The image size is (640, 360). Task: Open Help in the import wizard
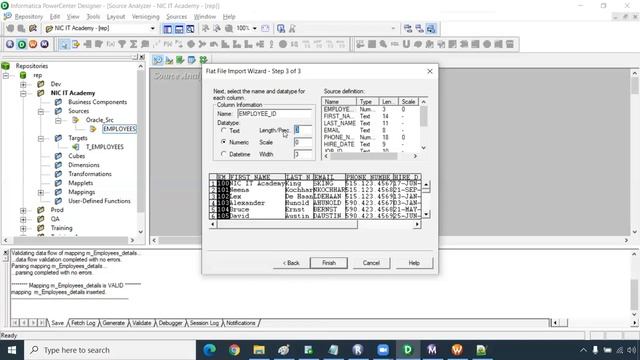(x=414, y=263)
